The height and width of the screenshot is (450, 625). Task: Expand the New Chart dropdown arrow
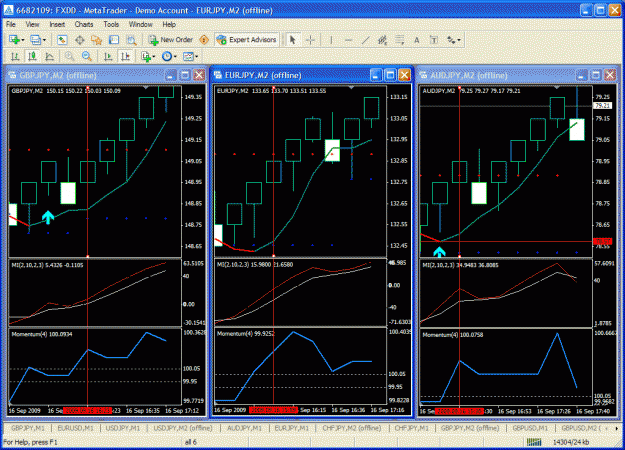(x=23, y=40)
